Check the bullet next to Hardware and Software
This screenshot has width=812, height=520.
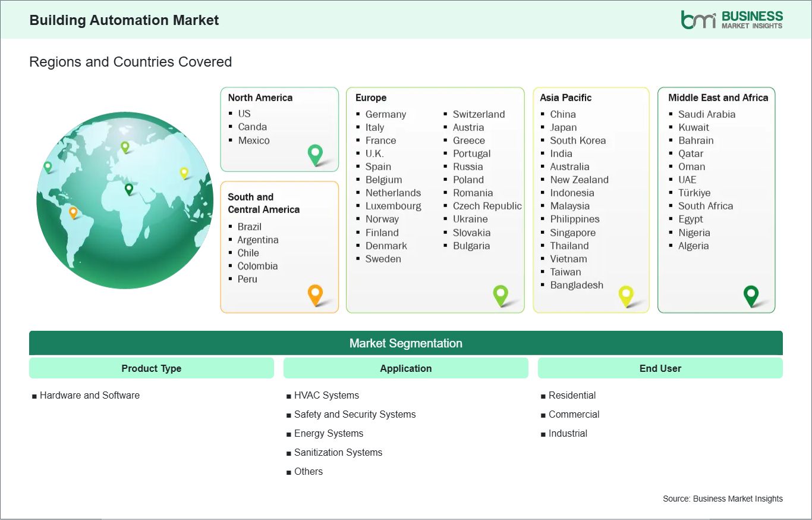[35, 395]
